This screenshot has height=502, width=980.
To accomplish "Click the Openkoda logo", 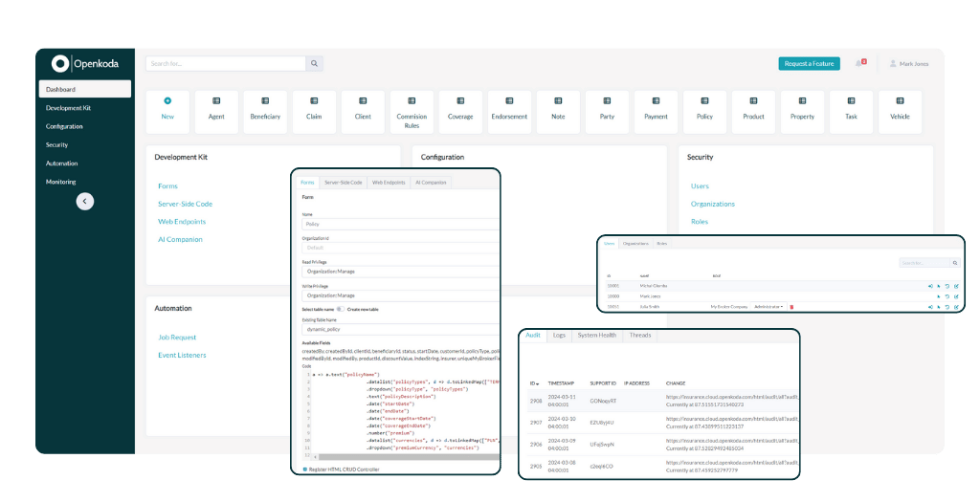I will [x=85, y=63].
